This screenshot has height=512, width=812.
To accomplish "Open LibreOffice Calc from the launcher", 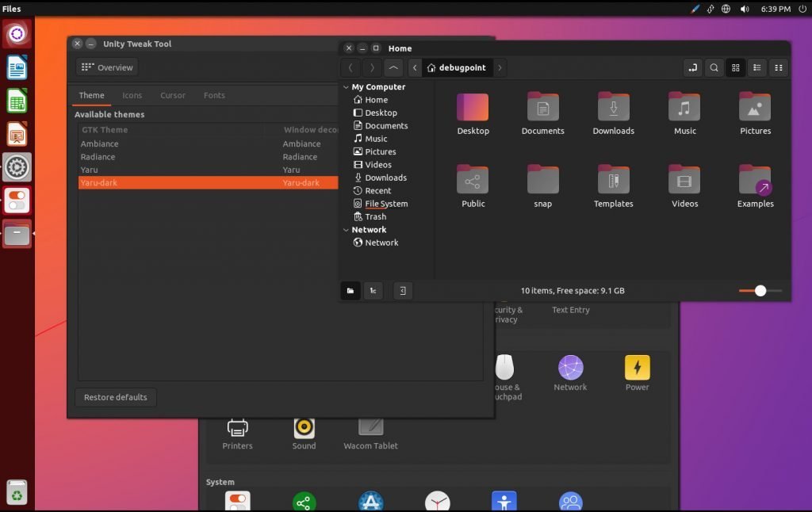I will (x=17, y=101).
